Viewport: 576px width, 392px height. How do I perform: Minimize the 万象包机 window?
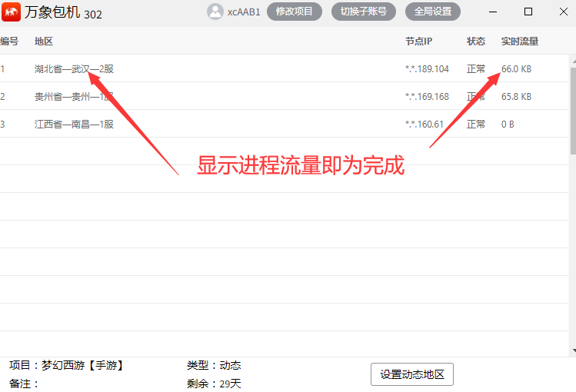pyautogui.click(x=493, y=12)
